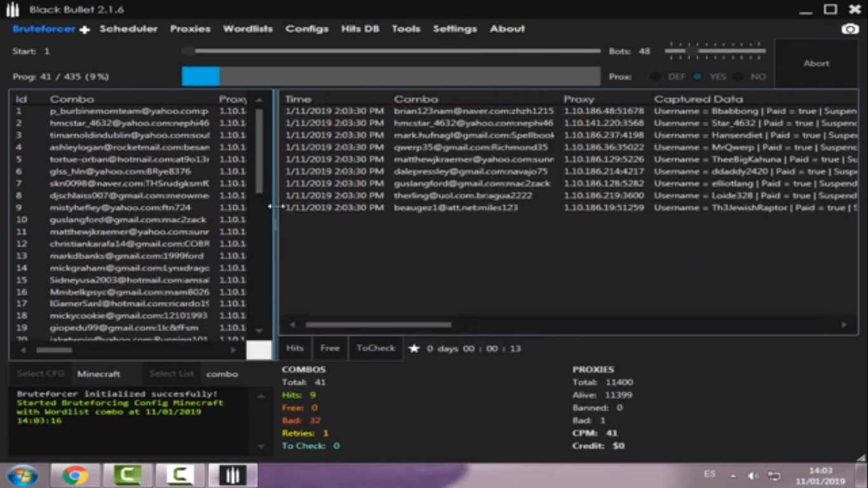
Task: Click the log panel scroll up arrow
Action: [261, 396]
